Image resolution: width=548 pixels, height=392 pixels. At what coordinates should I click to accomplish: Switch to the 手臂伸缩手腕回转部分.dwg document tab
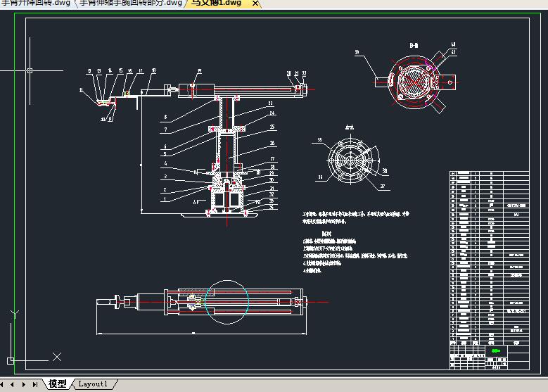[x=131, y=3]
